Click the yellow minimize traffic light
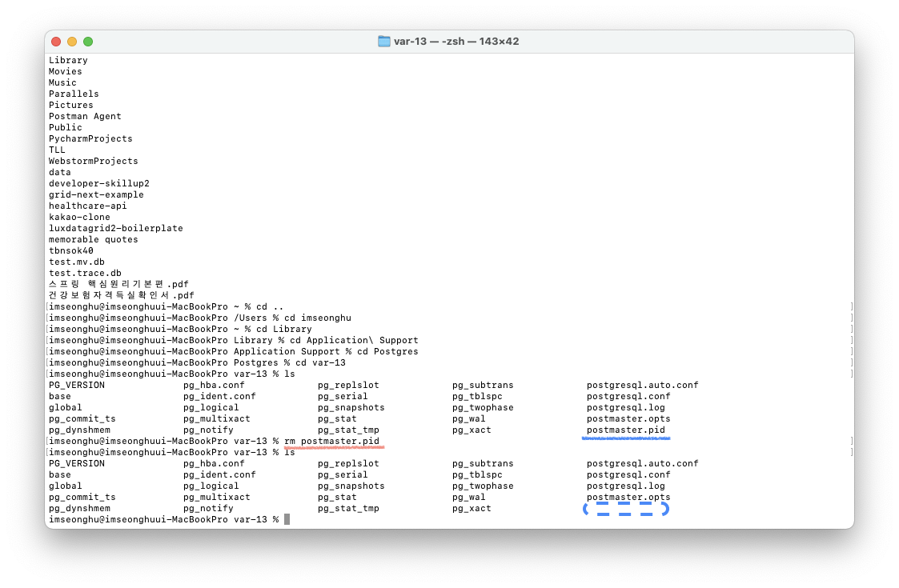Image resolution: width=899 pixels, height=588 pixels. 73,41
